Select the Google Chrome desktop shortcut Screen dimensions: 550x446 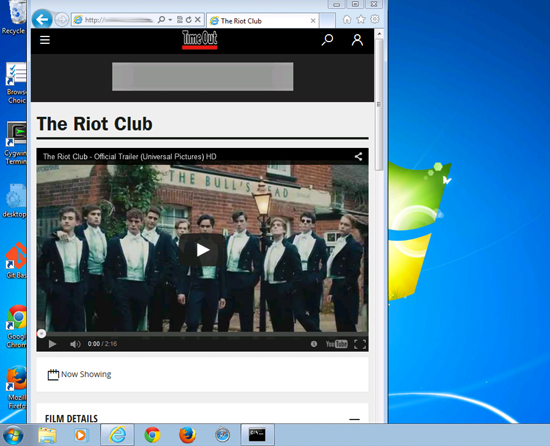[15, 326]
